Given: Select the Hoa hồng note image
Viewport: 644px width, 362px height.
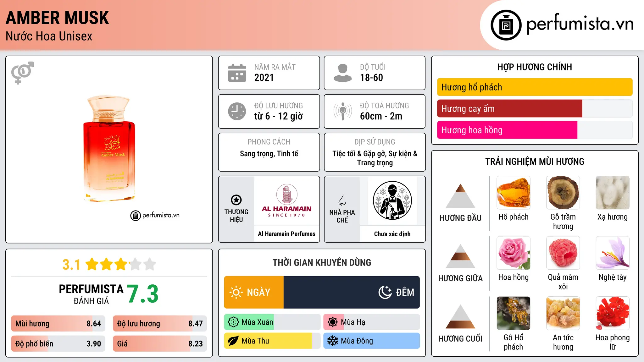Looking at the screenshot, I should click(514, 253).
